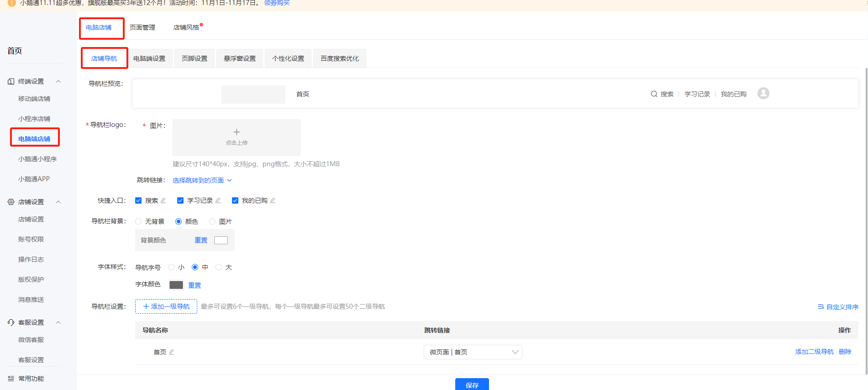Image resolution: width=868 pixels, height=390 pixels.
Task: Choose medium 中 navigation font size
Action: coord(195,267)
